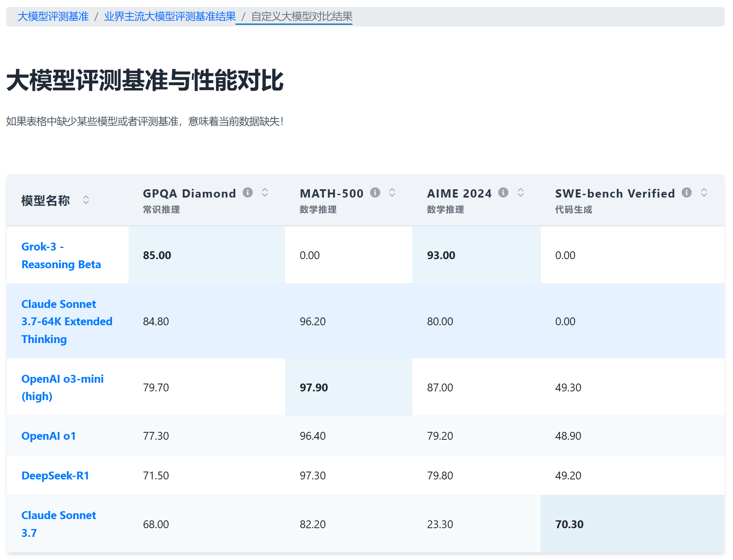The width and height of the screenshot is (733, 560).
Task: Click the SWE-bench Verified info icon
Action: click(x=686, y=193)
